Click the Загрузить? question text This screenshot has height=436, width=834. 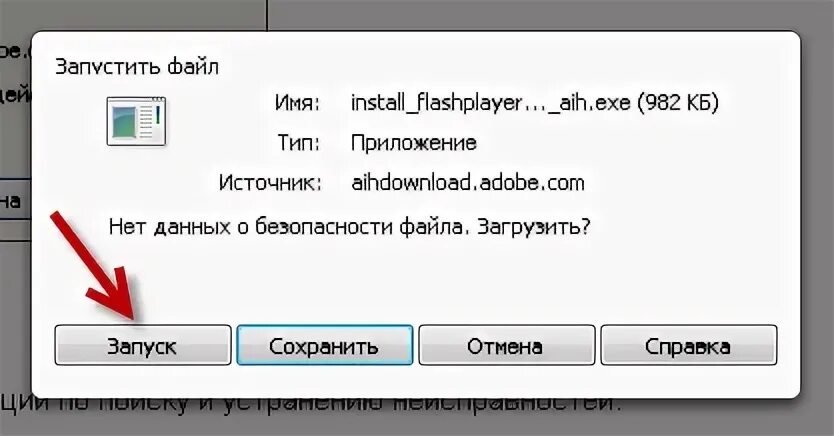click(x=534, y=227)
